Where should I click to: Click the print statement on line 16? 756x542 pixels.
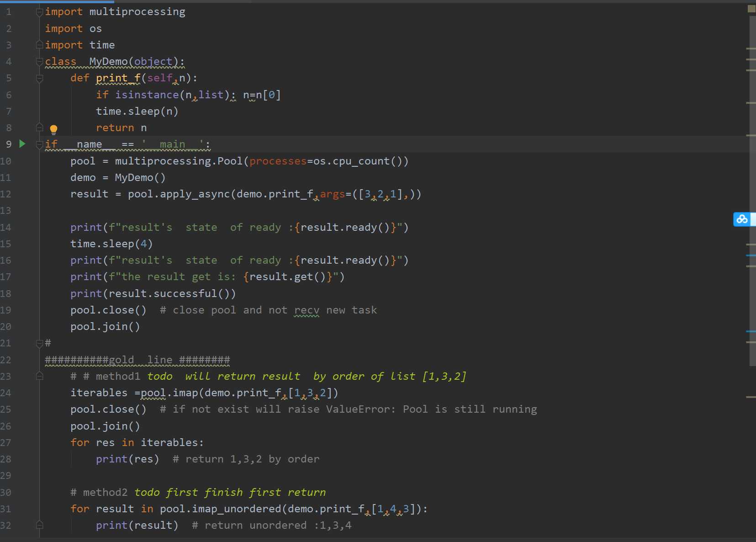(239, 260)
